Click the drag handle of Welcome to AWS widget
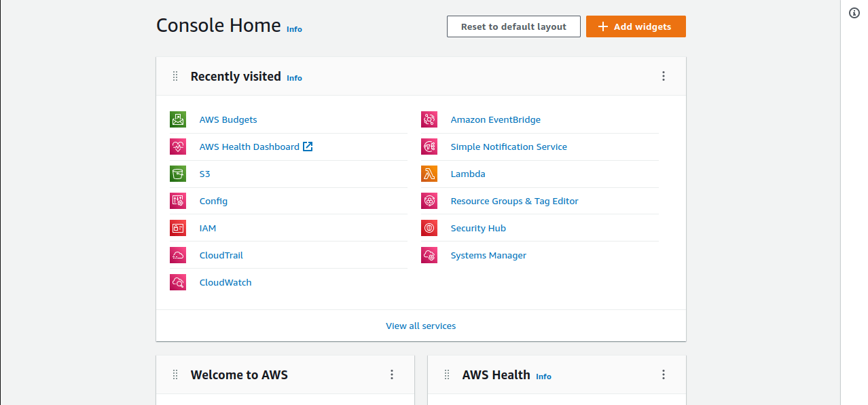This screenshot has width=868, height=405. click(x=175, y=374)
